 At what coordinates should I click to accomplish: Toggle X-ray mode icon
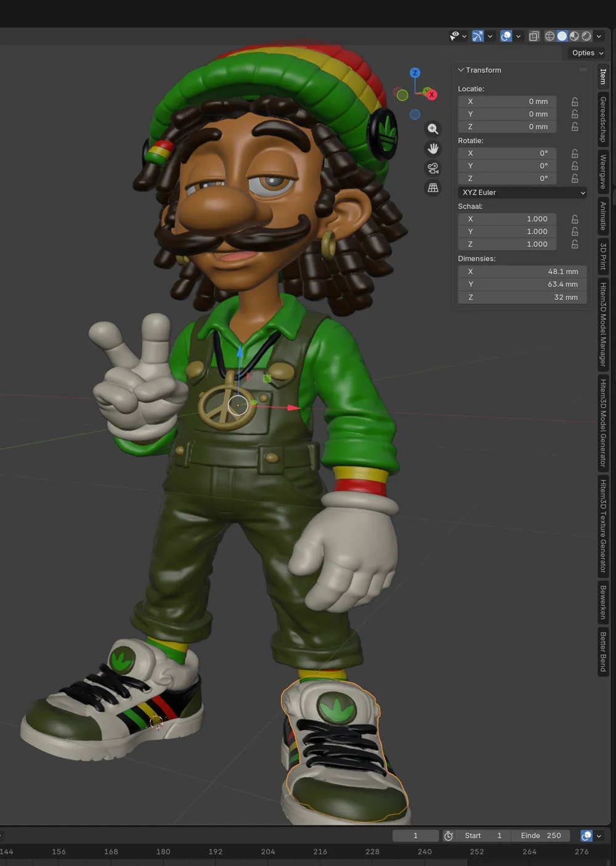coord(534,36)
